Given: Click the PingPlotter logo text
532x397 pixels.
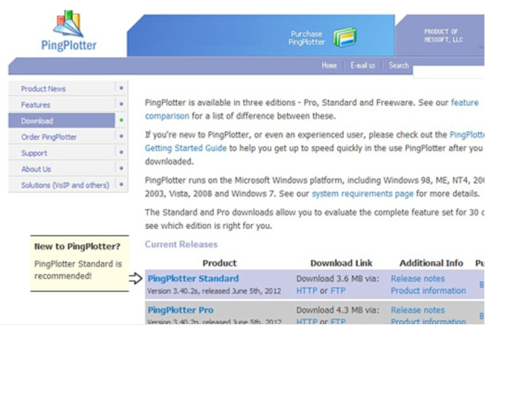Looking at the screenshot, I should [69, 46].
